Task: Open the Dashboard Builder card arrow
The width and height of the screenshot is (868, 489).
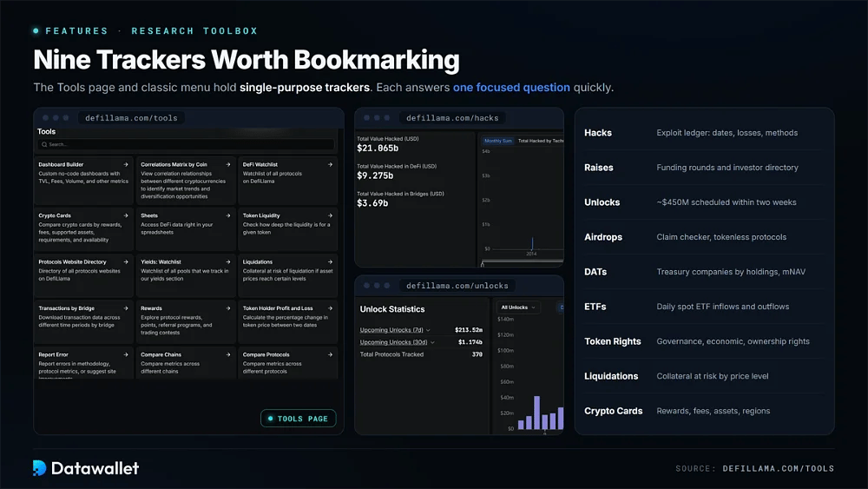Action: coord(126,164)
